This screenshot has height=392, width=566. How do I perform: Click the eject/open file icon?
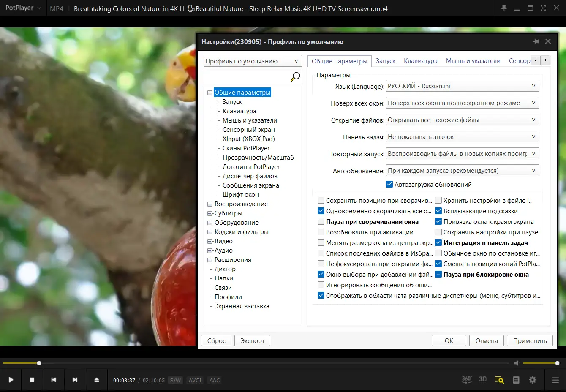[x=97, y=380]
